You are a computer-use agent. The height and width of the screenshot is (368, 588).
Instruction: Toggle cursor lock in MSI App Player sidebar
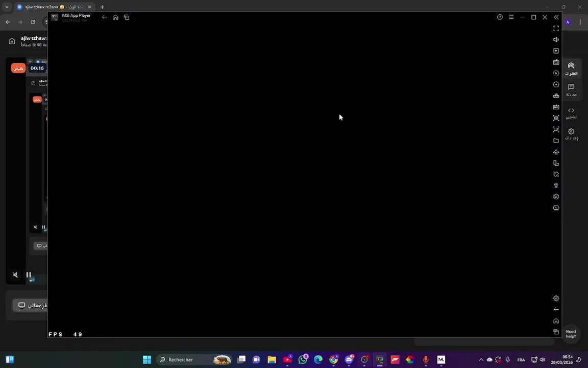point(556,51)
